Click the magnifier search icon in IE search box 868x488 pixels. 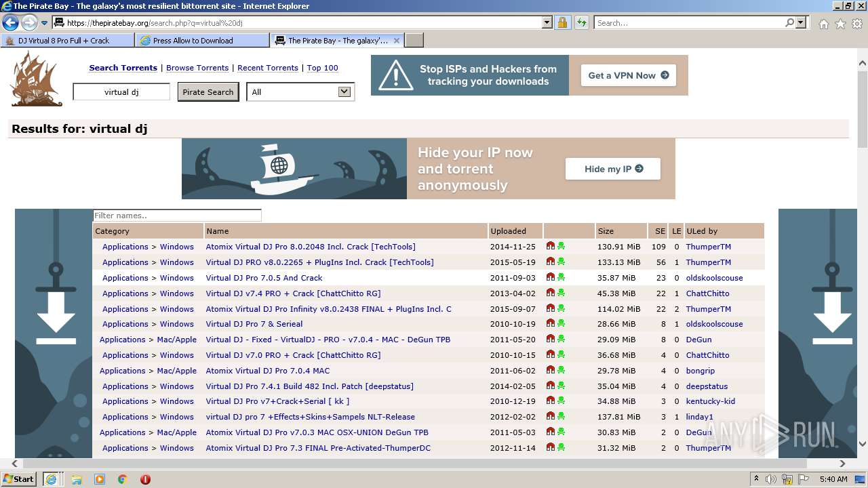point(789,22)
